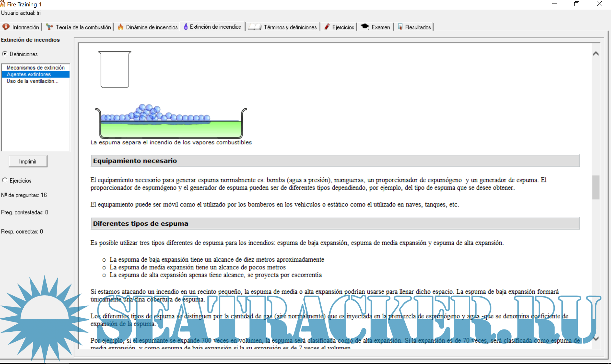Click the open book Términos y definiciones icon
This screenshot has height=364, width=611.
click(x=255, y=27)
